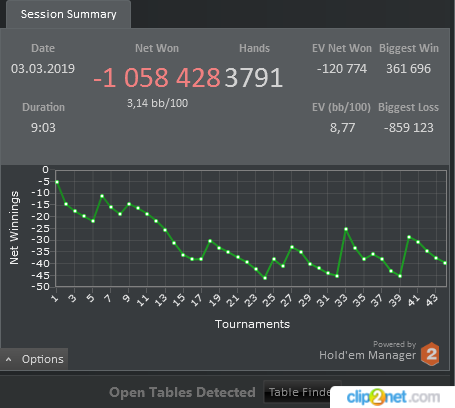Click graph low point at tournament 24

(265, 278)
